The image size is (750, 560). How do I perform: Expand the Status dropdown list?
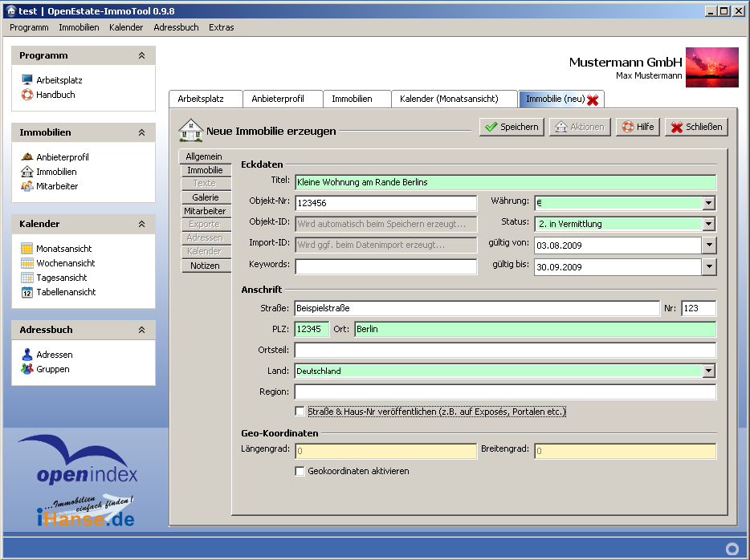pyautogui.click(x=708, y=224)
